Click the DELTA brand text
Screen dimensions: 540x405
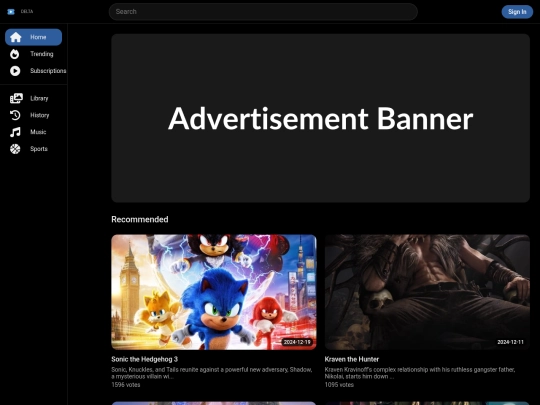tap(27, 11)
